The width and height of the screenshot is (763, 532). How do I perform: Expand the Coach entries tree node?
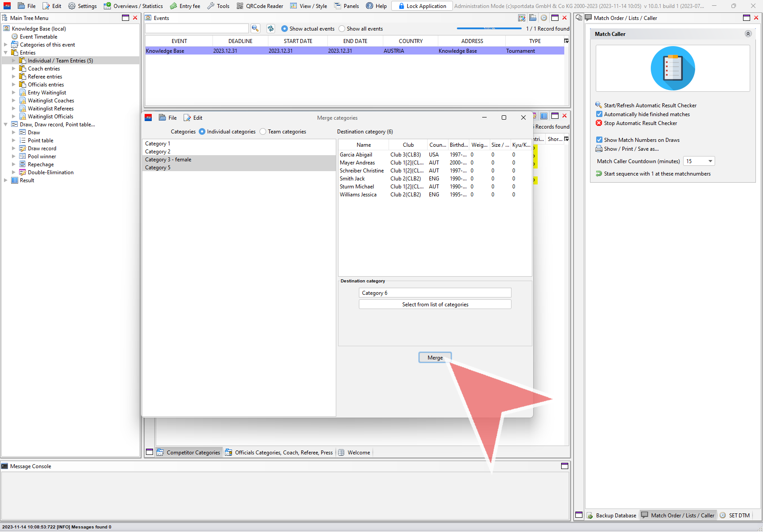pos(13,69)
